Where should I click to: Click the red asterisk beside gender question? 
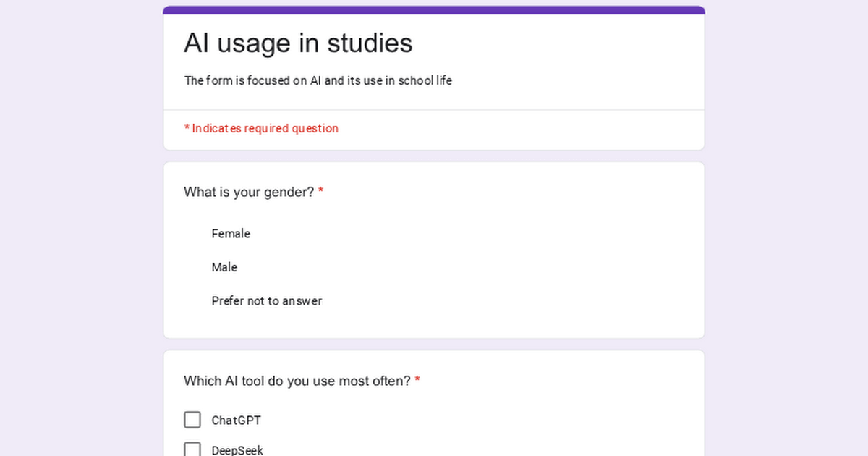coord(320,193)
